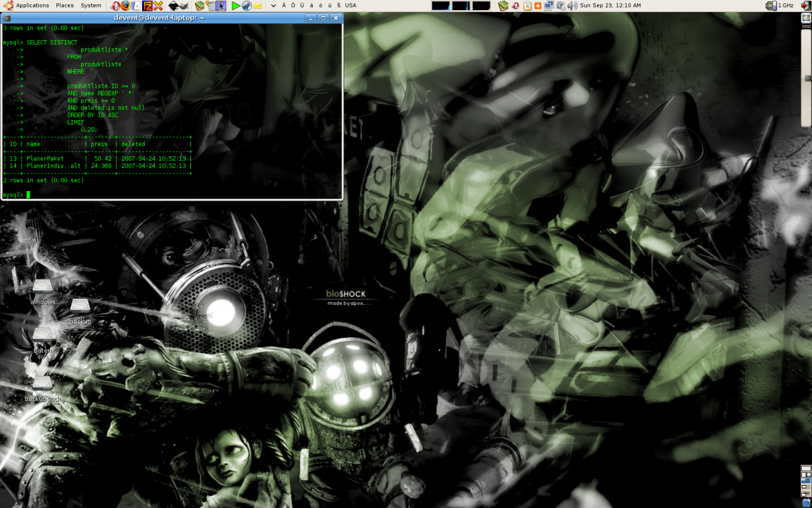Screen dimensions: 812x508
Task: Click green books tray icon near clock
Action: [x=503, y=6]
